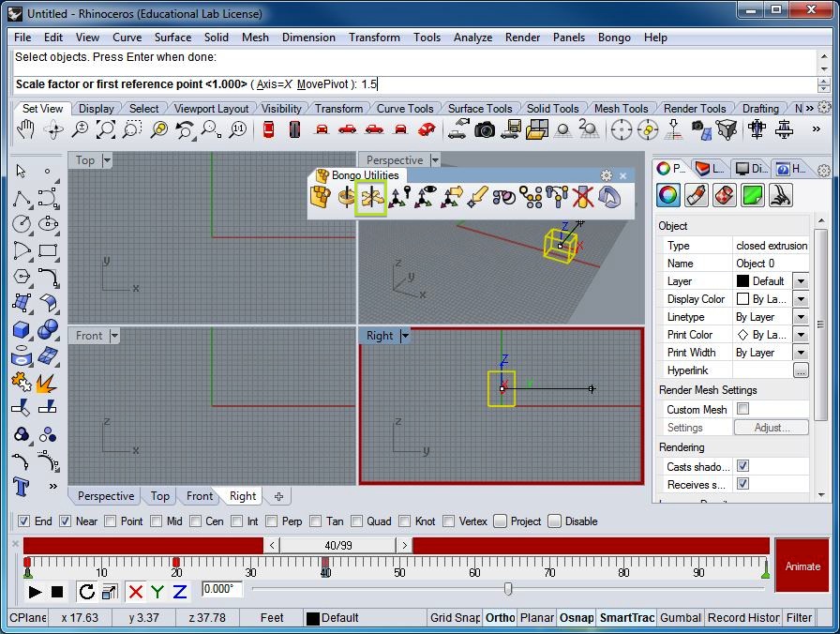Enable the Point osnap checkbox
The height and width of the screenshot is (634, 840).
111,521
